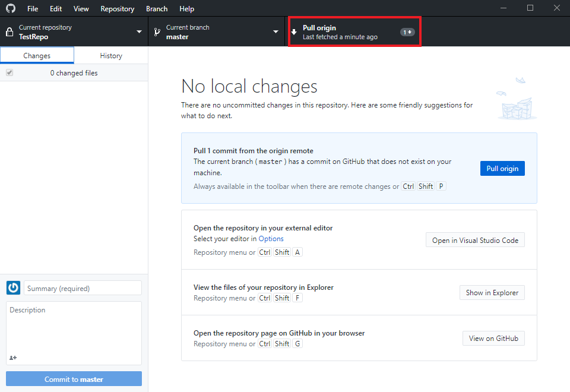
Task: Click "View the files of your repository in Explorer"
Action: (263, 287)
